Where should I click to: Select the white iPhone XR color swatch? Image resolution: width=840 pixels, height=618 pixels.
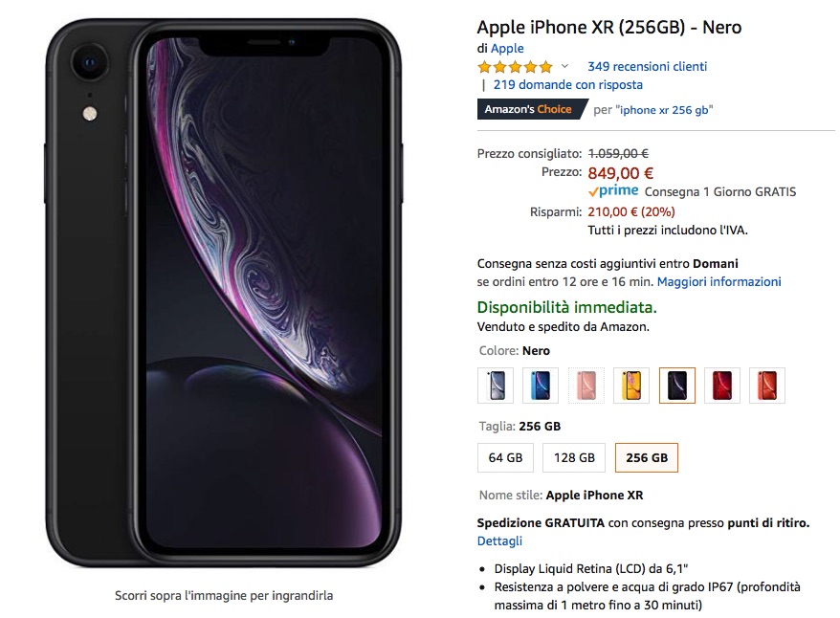496,385
